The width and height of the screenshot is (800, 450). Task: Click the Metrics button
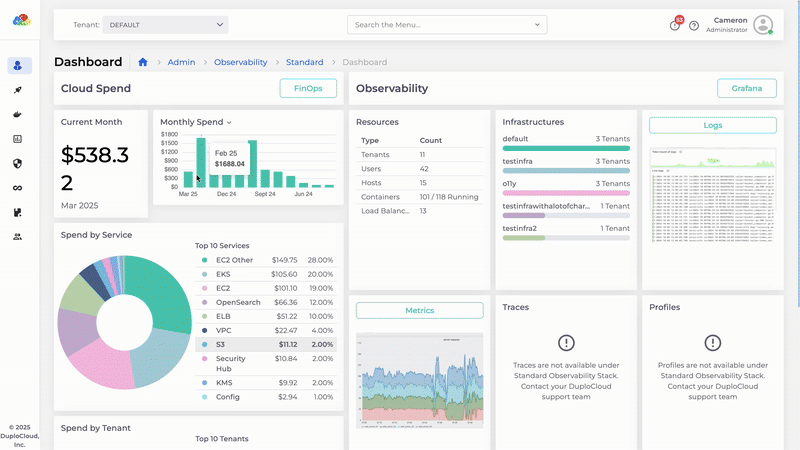(x=419, y=310)
